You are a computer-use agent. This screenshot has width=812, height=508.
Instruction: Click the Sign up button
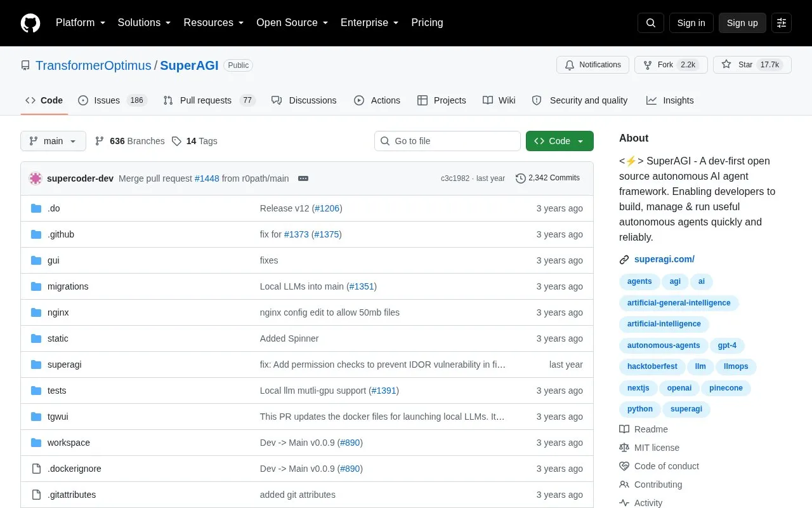point(742,23)
